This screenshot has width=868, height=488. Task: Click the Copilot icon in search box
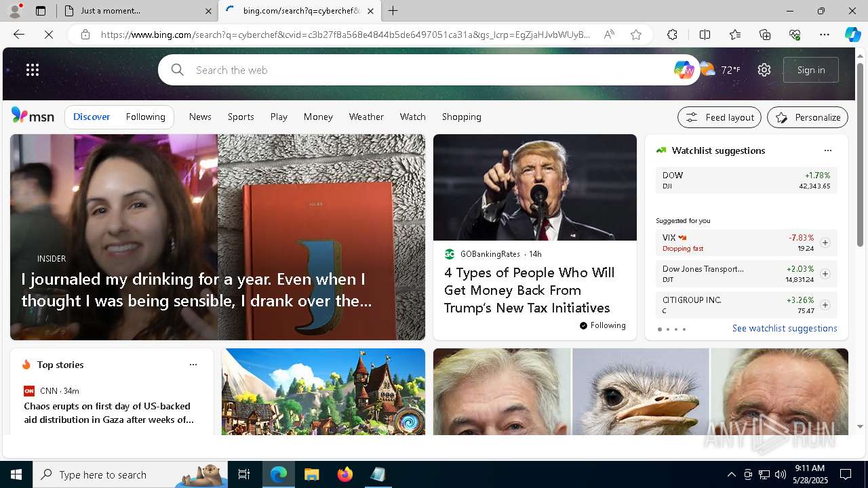point(684,70)
